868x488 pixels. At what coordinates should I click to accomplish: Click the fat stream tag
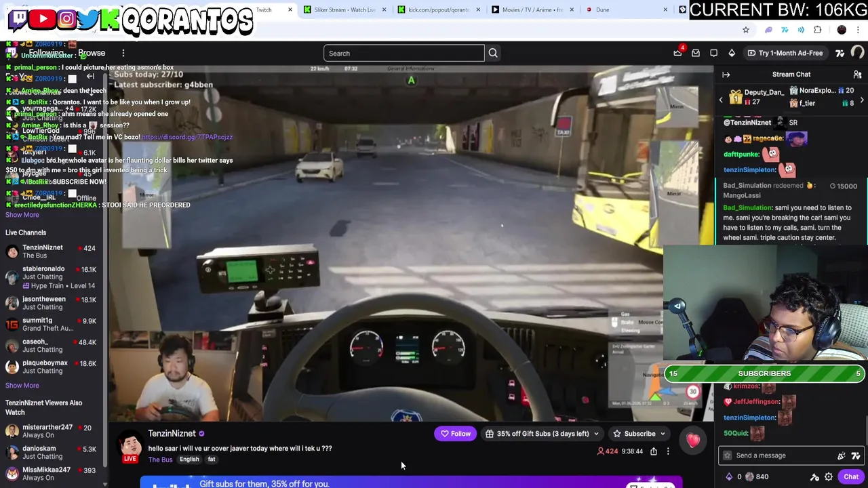212,460
